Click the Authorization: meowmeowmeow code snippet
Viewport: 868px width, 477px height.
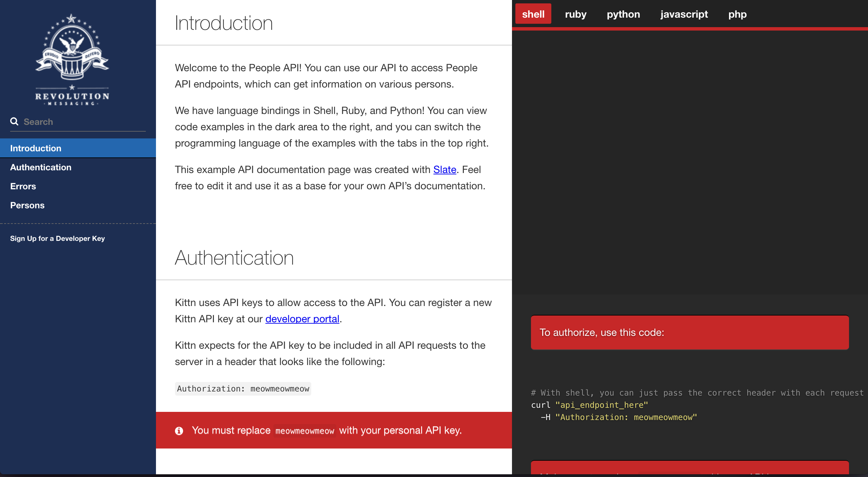[243, 389]
